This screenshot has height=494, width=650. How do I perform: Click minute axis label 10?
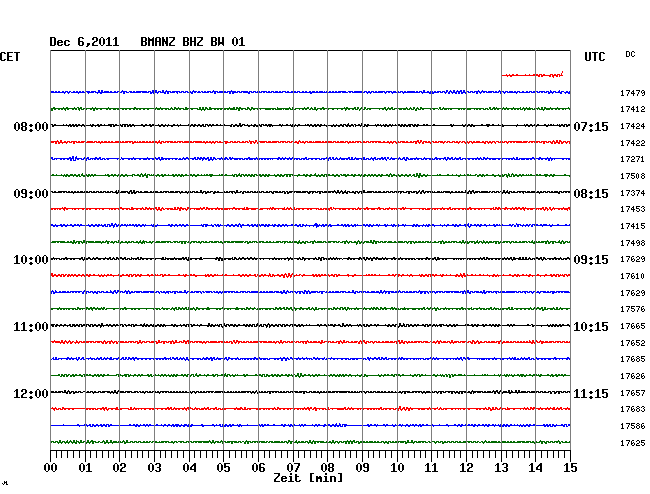397,468
